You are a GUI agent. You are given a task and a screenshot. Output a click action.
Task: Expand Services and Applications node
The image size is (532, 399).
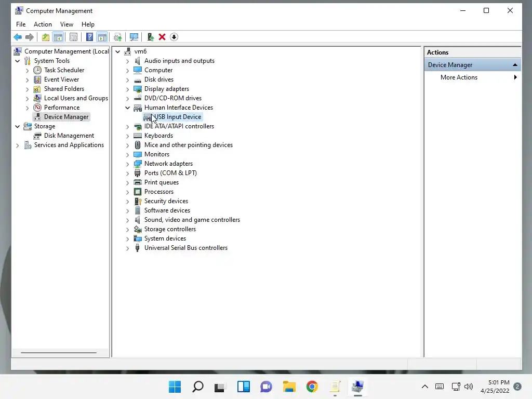click(x=18, y=145)
